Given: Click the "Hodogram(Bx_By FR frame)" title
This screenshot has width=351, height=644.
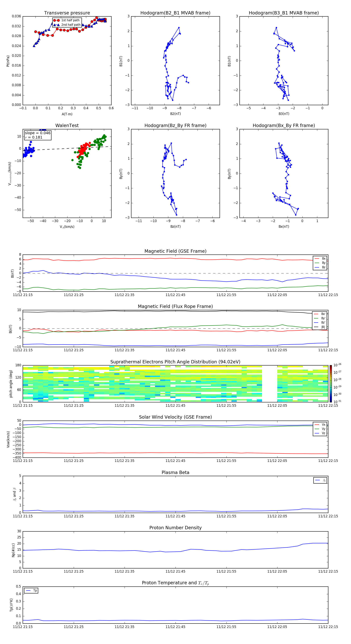Looking at the screenshot, I should [284, 125].
